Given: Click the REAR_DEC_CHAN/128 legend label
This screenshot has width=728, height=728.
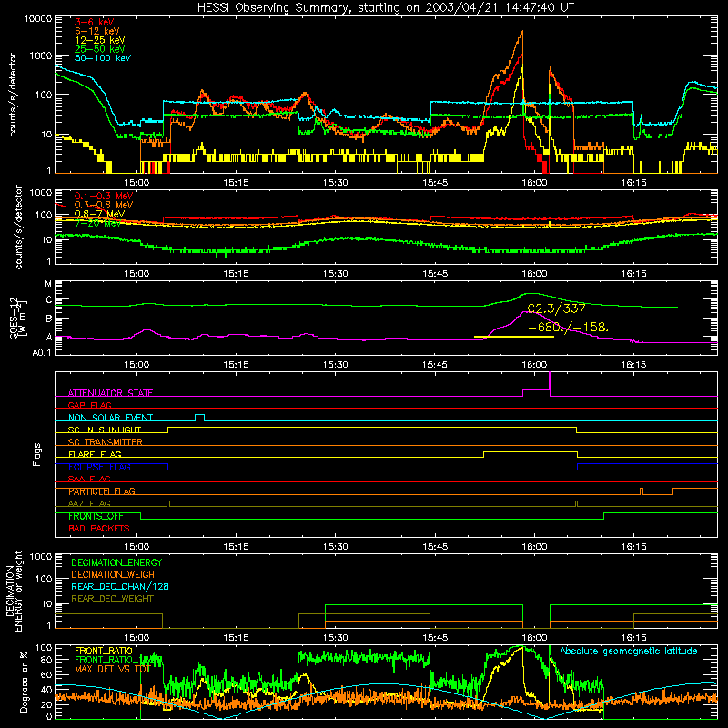Looking at the screenshot, I should (120, 586).
